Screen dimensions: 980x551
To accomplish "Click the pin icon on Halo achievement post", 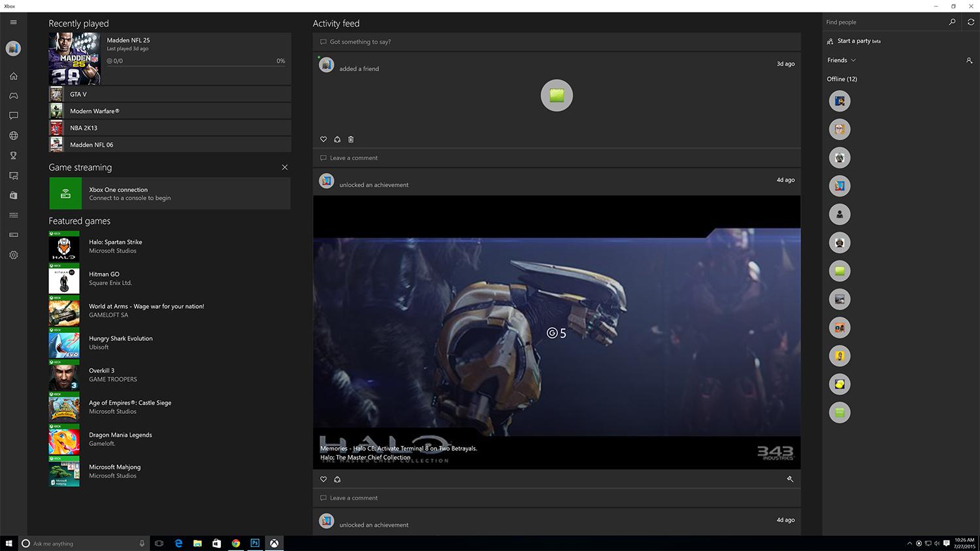I will [790, 479].
